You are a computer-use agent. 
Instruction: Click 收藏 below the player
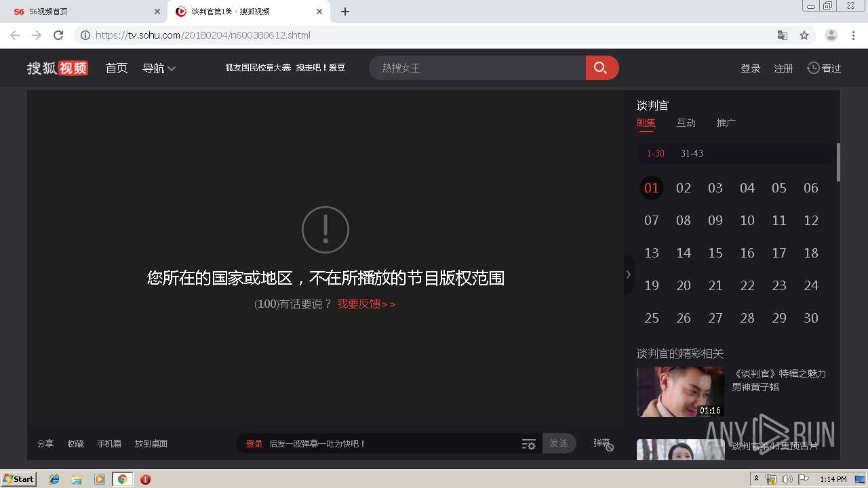click(75, 444)
